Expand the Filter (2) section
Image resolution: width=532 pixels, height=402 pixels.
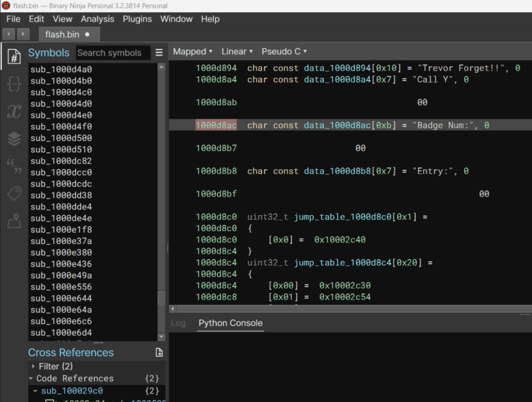34,367
